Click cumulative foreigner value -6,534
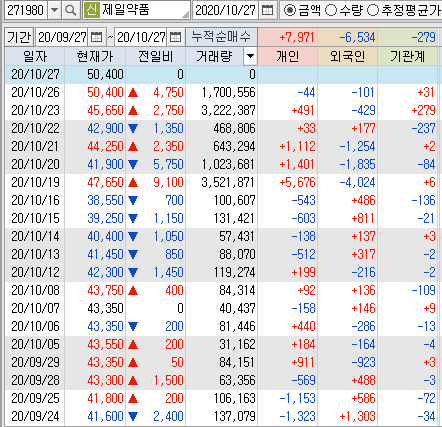The image size is (442, 427). click(x=357, y=37)
